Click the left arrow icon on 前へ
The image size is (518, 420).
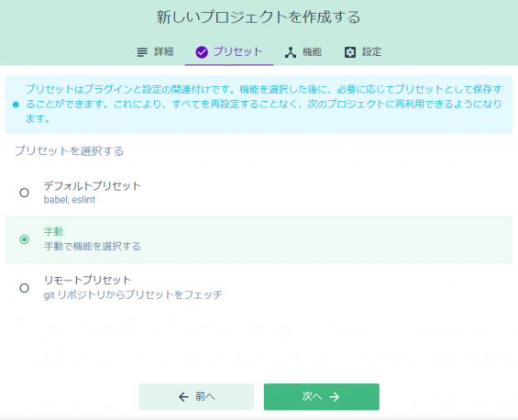pos(183,396)
